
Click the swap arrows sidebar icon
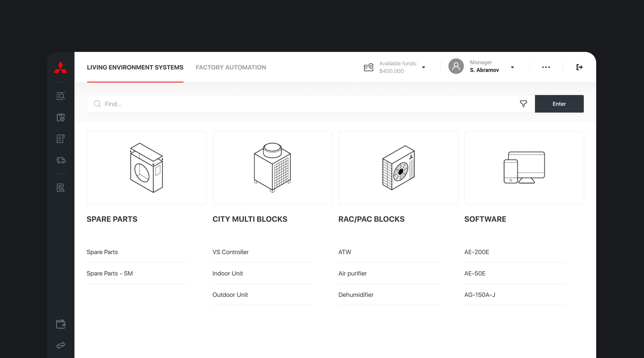pyautogui.click(x=61, y=345)
